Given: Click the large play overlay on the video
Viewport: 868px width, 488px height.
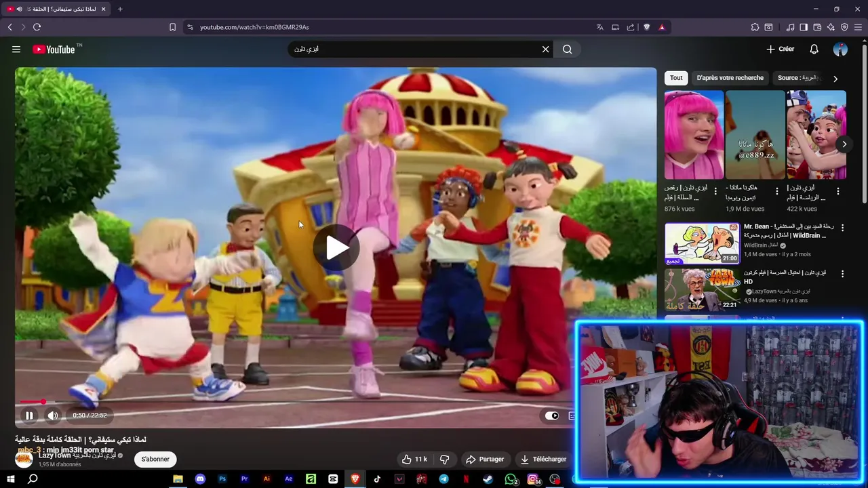Looking at the screenshot, I should 336,247.
